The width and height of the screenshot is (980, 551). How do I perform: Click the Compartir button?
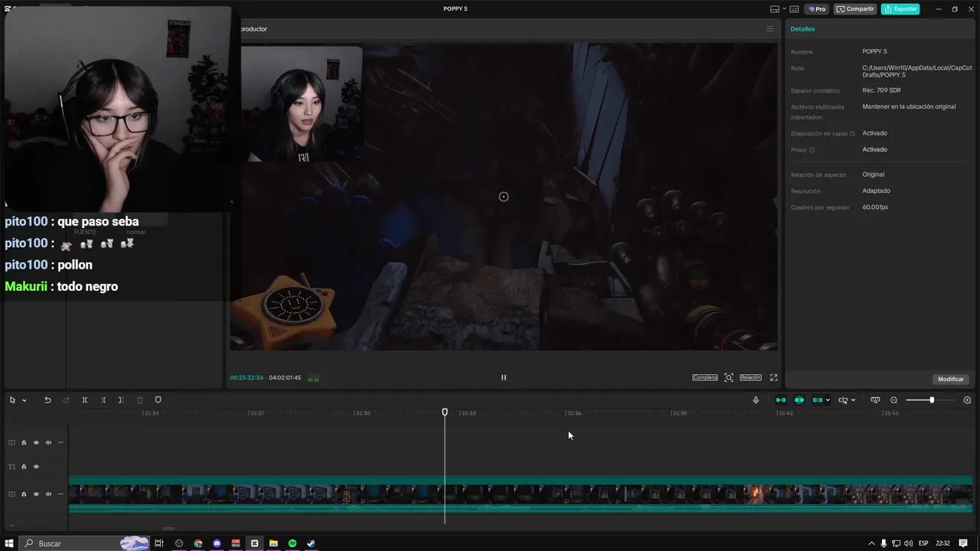[855, 9]
